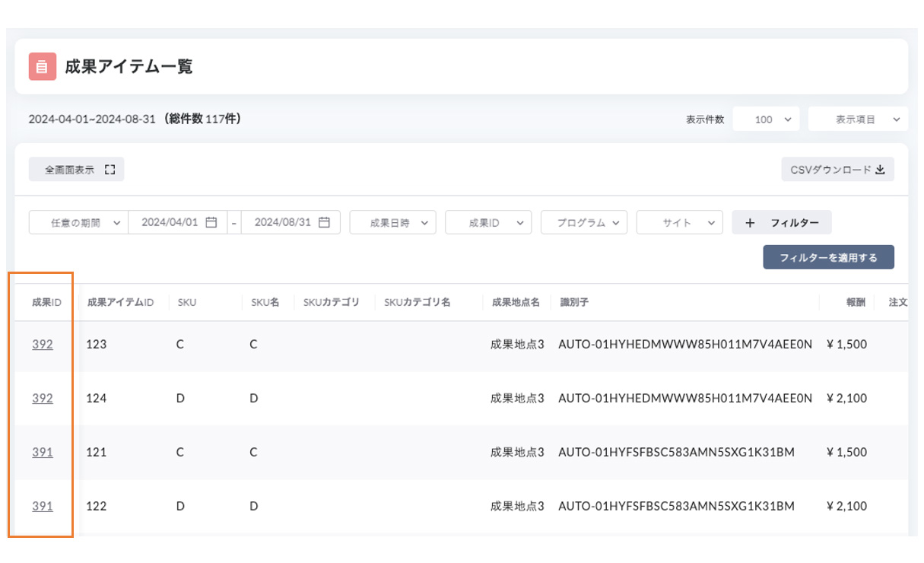Click the ¥ 1,500 reward in row 123
Image resolution: width=924 pixels, height=563 pixels.
[x=846, y=344]
